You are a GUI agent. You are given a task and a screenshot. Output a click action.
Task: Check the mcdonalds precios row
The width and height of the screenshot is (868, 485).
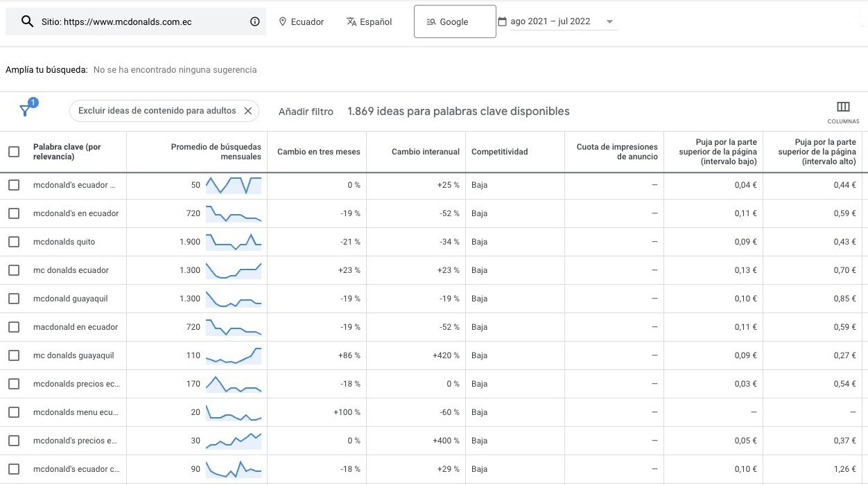pos(14,384)
